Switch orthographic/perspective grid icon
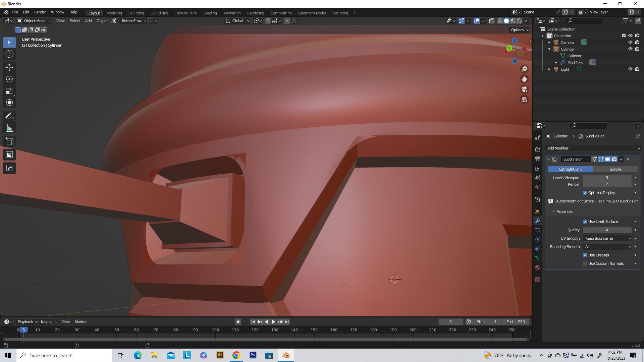The image size is (644, 362). click(524, 99)
